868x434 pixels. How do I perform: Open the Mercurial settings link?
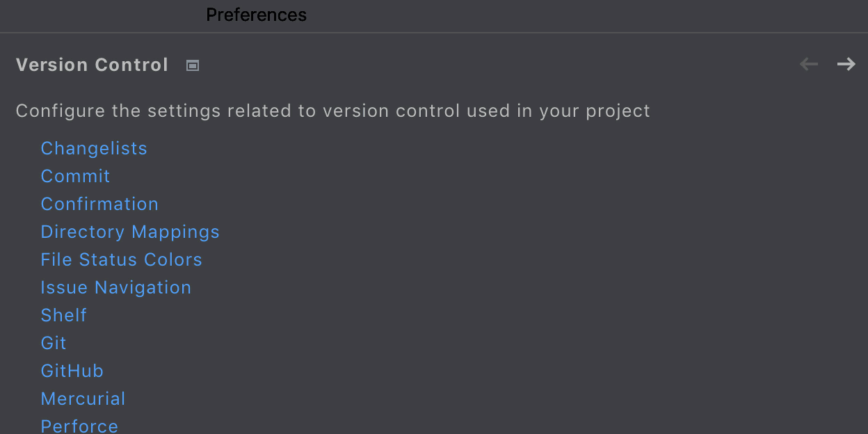coord(83,399)
